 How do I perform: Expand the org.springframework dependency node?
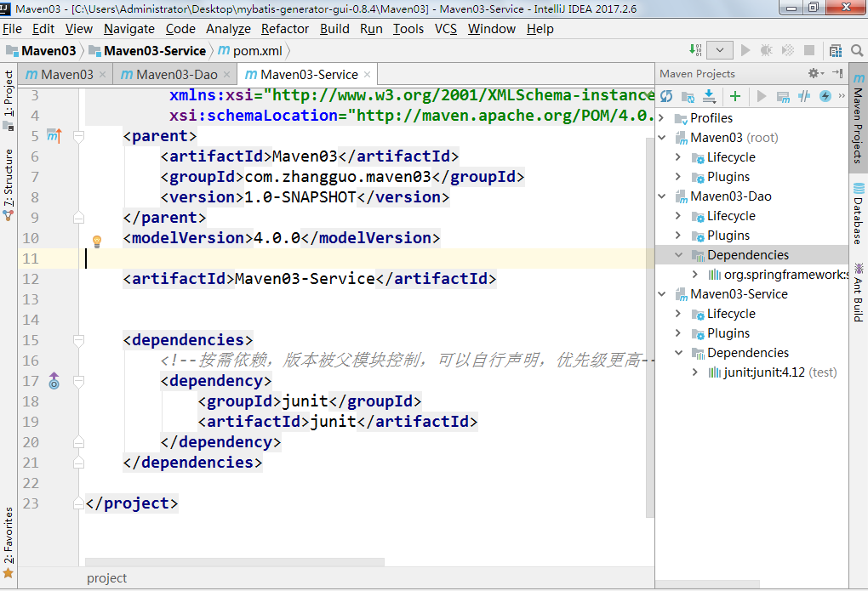(695, 275)
